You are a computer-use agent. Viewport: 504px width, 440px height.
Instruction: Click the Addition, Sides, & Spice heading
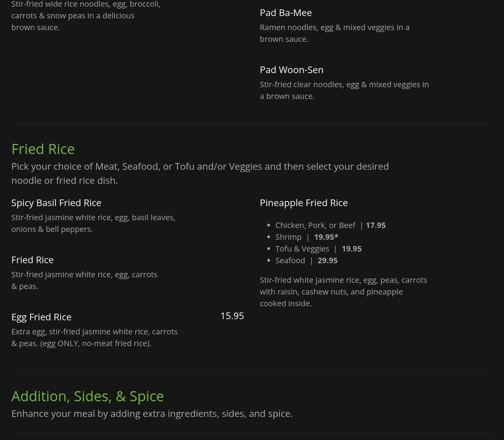[x=88, y=396]
